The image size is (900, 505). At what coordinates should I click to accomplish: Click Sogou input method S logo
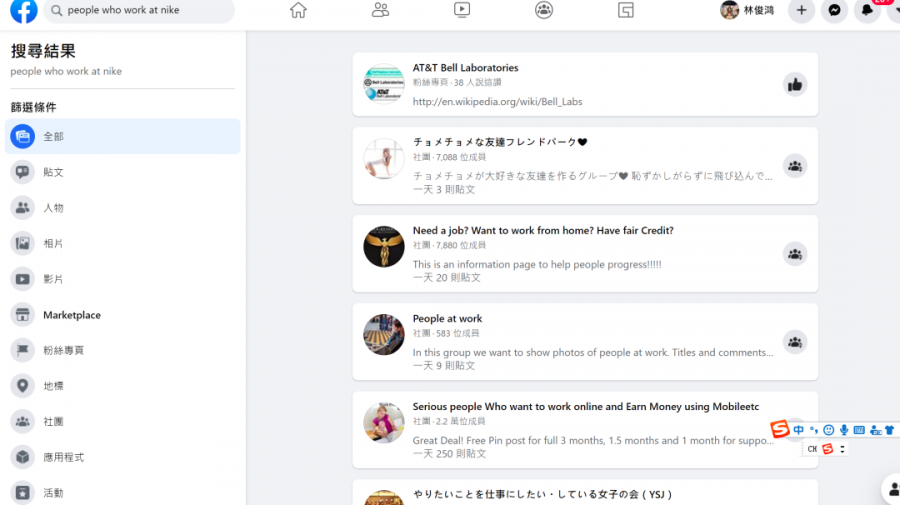[x=780, y=429]
